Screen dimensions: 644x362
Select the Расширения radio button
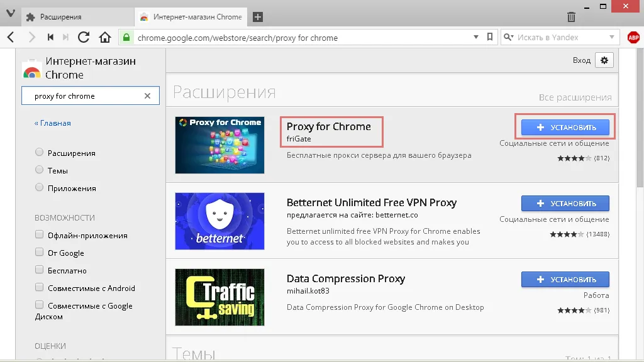click(x=39, y=152)
